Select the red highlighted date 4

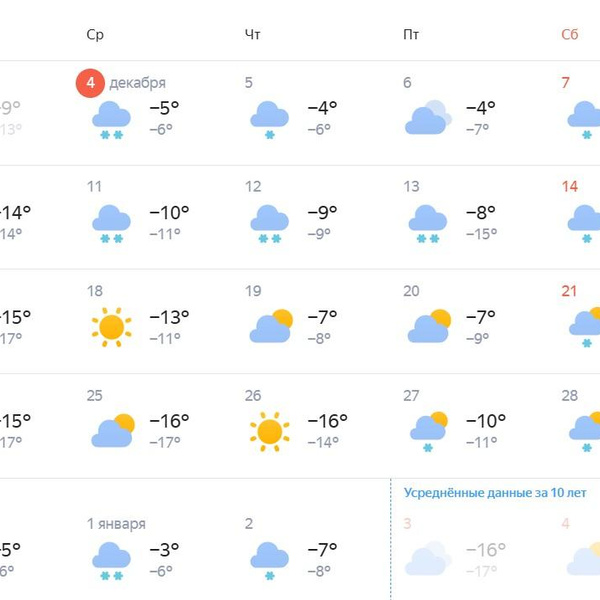90,83
